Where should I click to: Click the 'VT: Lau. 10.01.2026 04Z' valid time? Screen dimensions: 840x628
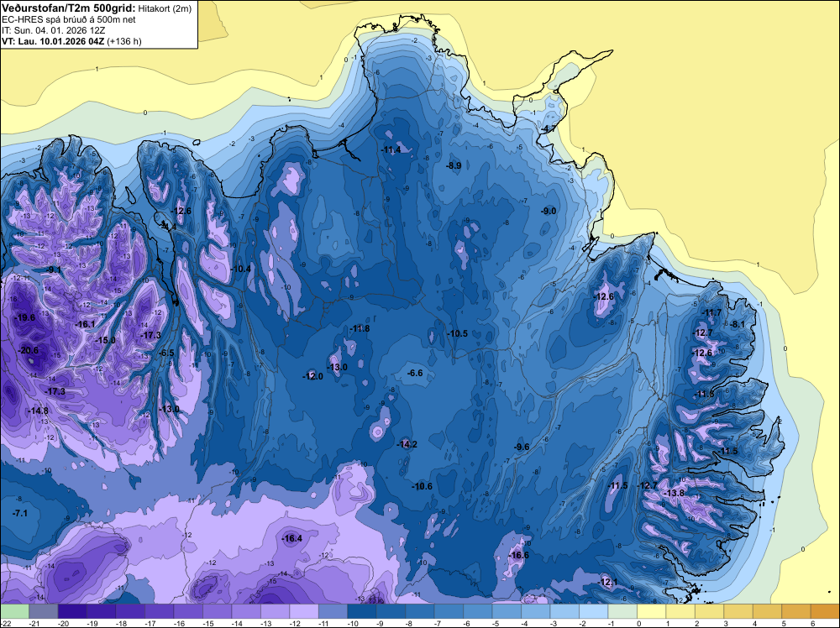pyautogui.click(x=53, y=41)
